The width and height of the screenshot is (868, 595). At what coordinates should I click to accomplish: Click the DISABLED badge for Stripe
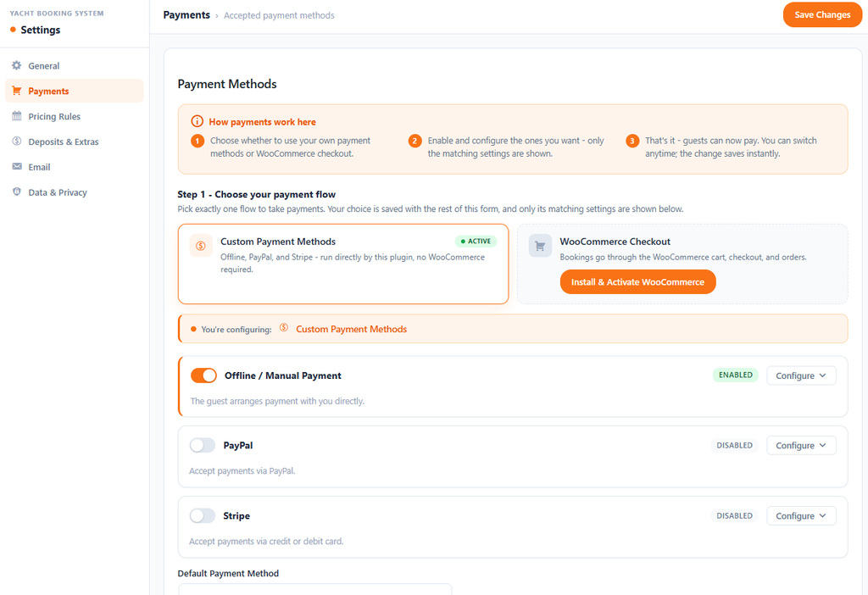point(735,515)
